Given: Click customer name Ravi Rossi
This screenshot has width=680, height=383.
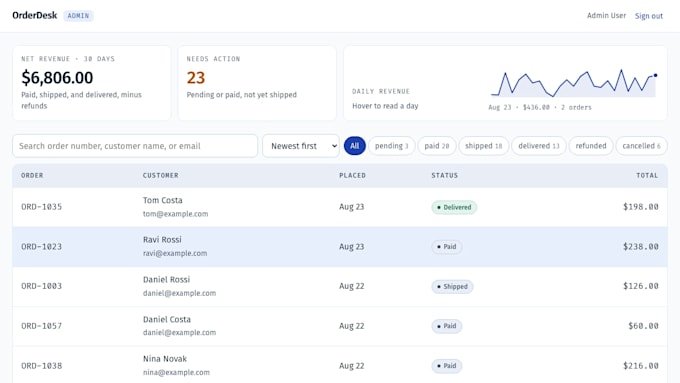Looking at the screenshot, I should click(162, 239).
